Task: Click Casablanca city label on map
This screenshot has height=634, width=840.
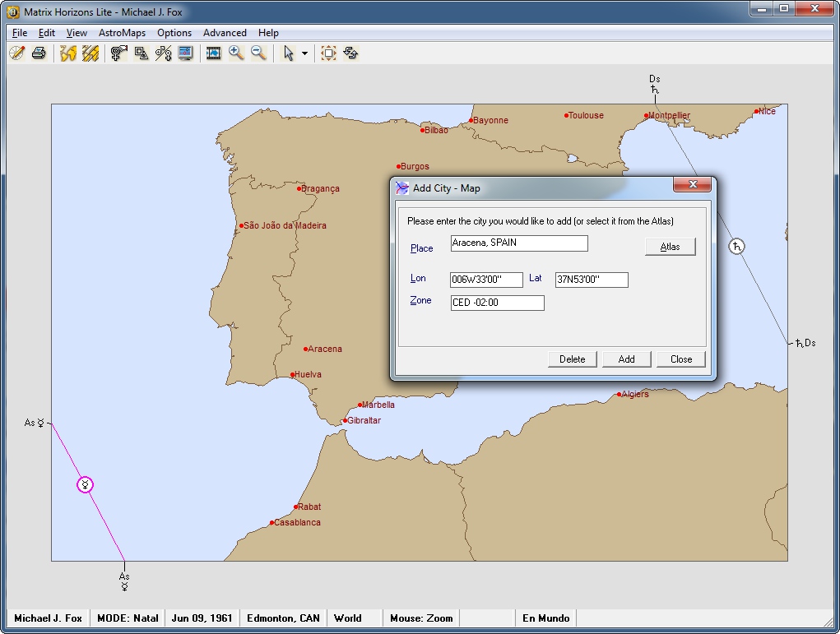Action: click(x=297, y=523)
